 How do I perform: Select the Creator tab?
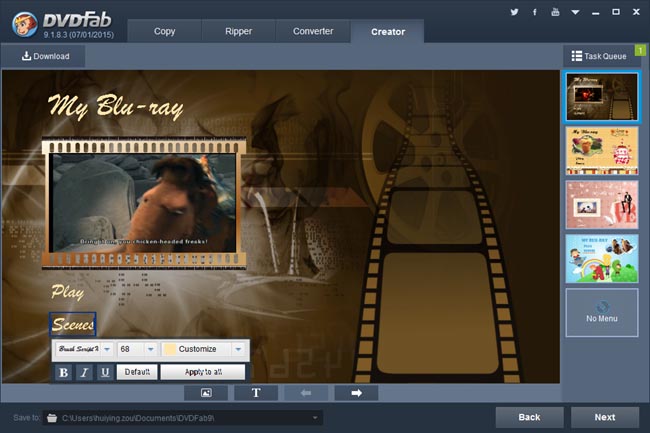(388, 31)
